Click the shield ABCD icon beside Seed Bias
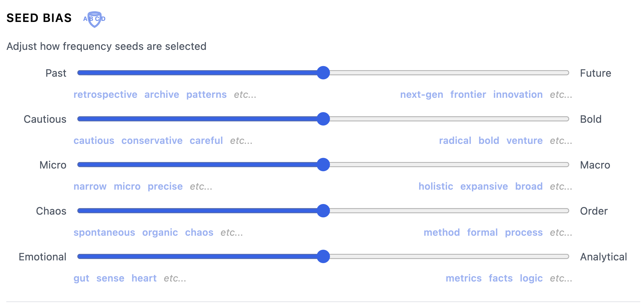This screenshot has width=644, height=304. pyautogui.click(x=94, y=19)
